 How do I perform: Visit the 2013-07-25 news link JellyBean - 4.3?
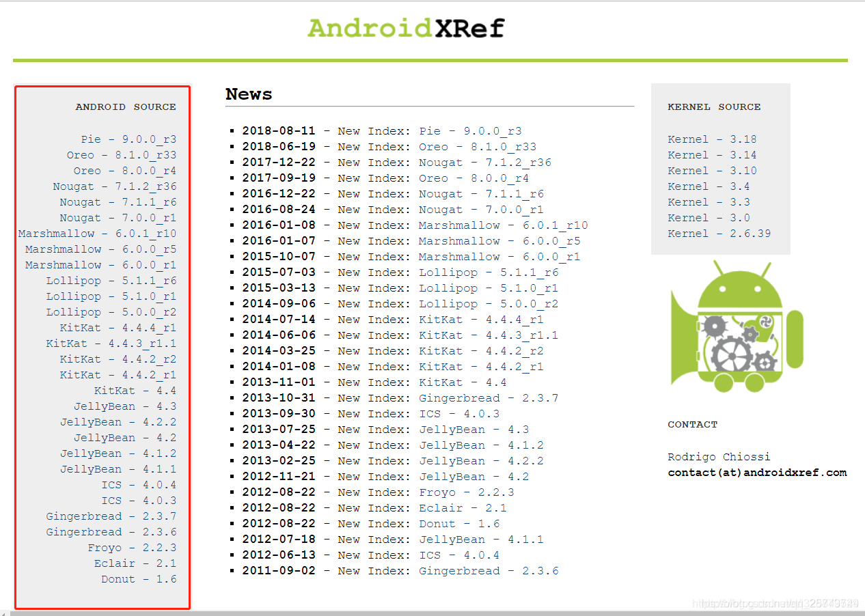coord(473,430)
